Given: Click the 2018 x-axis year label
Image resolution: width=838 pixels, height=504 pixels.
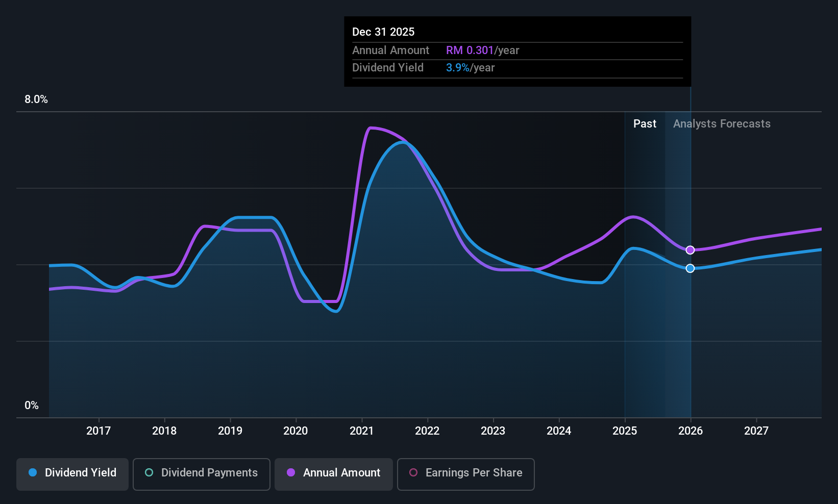Looking at the screenshot, I should pyautogui.click(x=164, y=431).
